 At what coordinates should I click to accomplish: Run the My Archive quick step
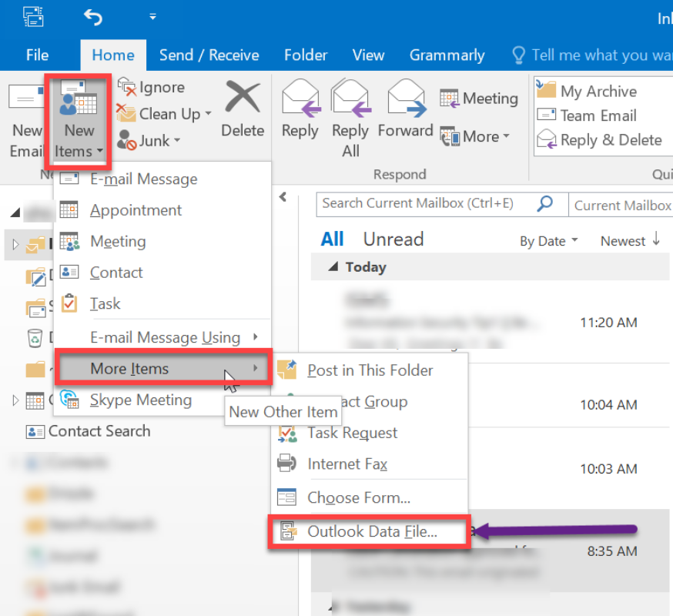coord(587,91)
